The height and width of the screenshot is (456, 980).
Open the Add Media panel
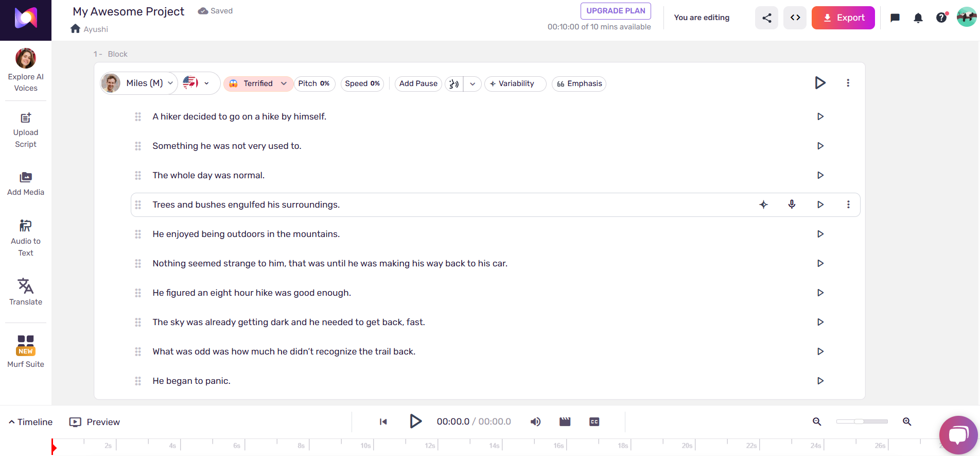[26, 184]
